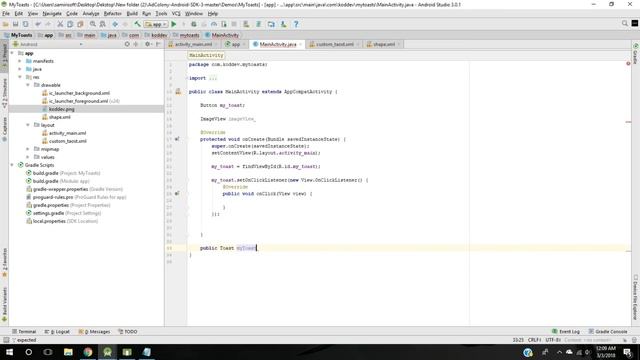Viewport: 640px width, 360px height.
Task: Click the Windows Start button
Action: (9, 352)
